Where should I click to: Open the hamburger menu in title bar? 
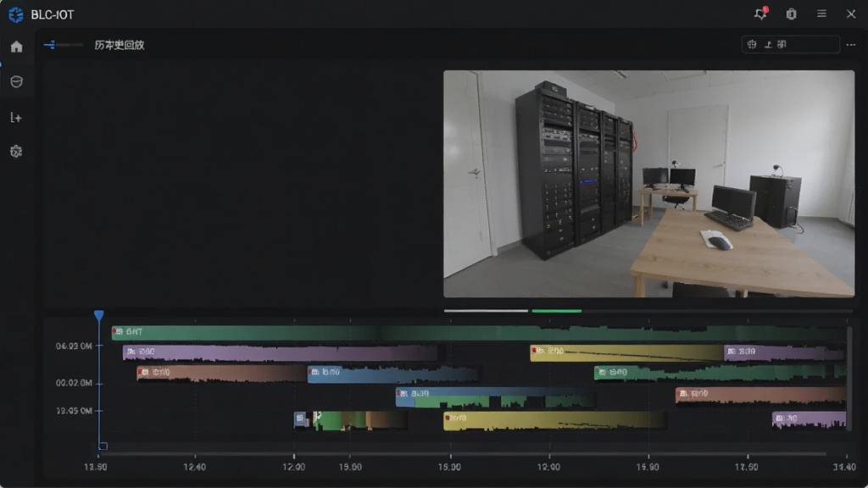tap(821, 14)
